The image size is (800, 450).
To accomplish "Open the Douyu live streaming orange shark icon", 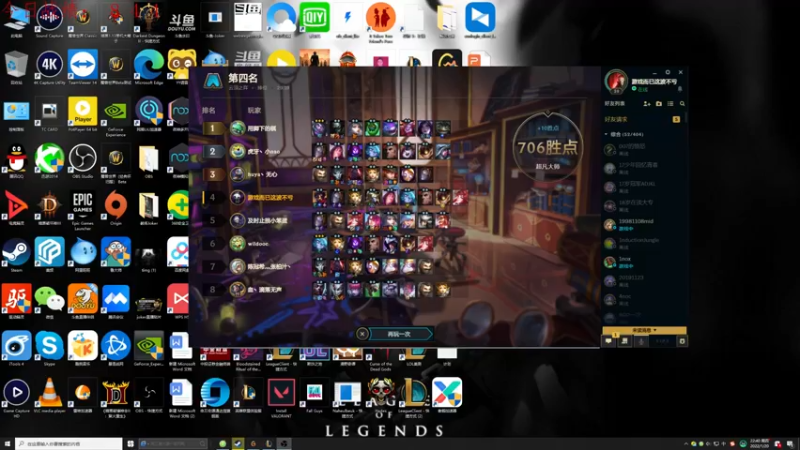I will coord(83,302).
